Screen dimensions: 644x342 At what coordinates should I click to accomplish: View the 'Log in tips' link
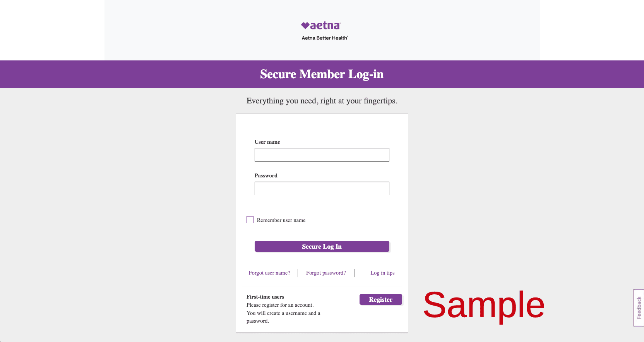[x=382, y=273]
